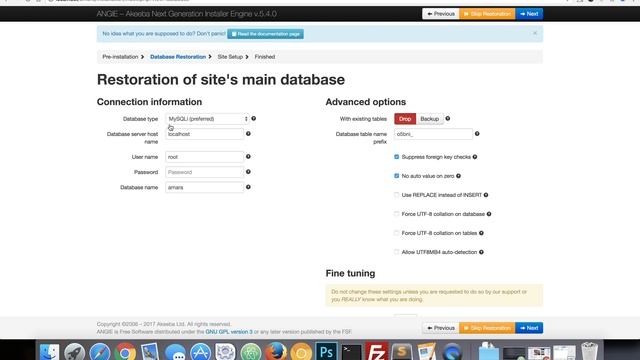
Task: Click help icon beside Password field
Action: tap(248, 172)
